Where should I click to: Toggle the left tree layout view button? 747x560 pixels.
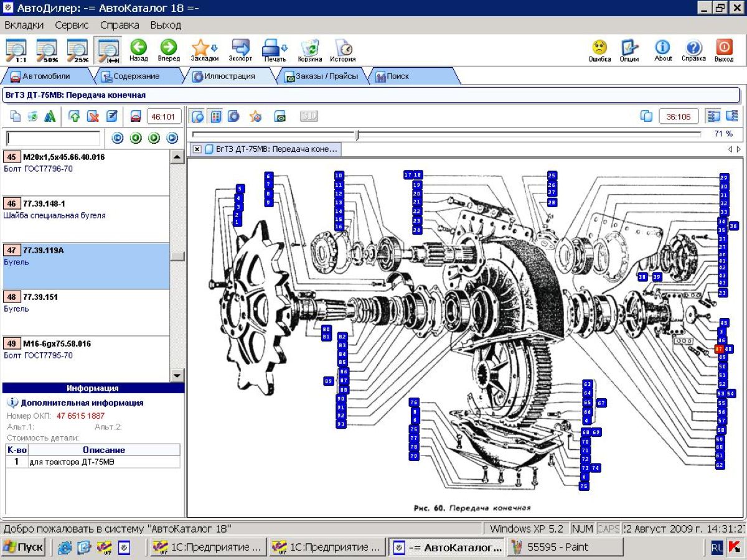(x=713, y=116)
